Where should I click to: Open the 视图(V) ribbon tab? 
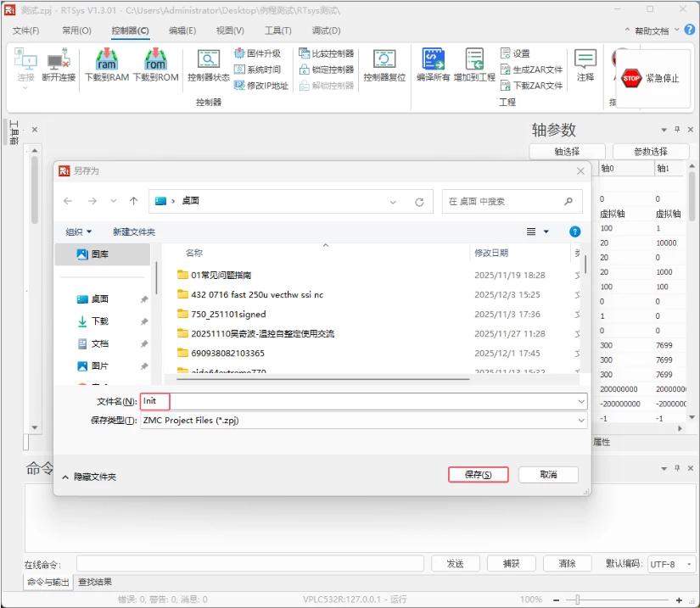click(230, 31)
